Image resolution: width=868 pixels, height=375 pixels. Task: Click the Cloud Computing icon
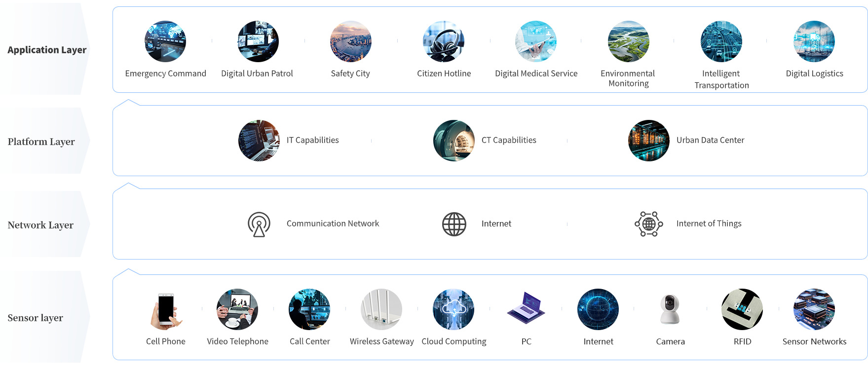[453, 309]
